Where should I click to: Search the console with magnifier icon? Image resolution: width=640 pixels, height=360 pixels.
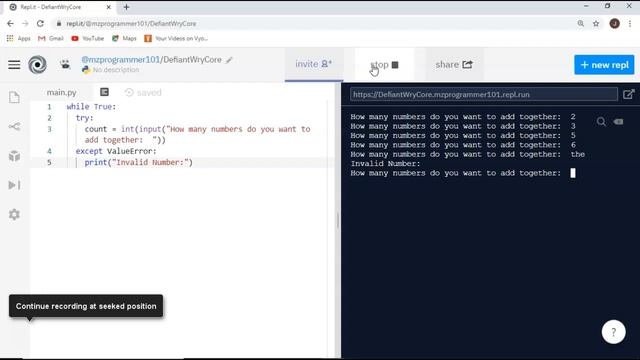pos(601,122)
